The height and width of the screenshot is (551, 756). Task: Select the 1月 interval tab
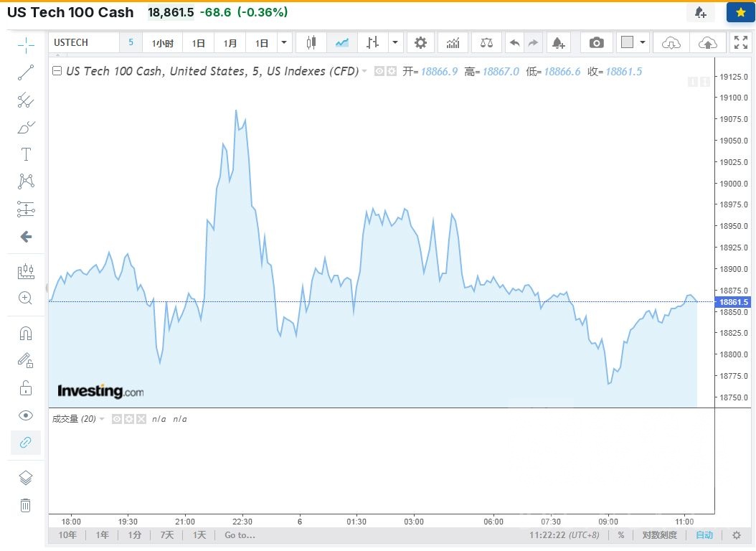tap(230, 42)
